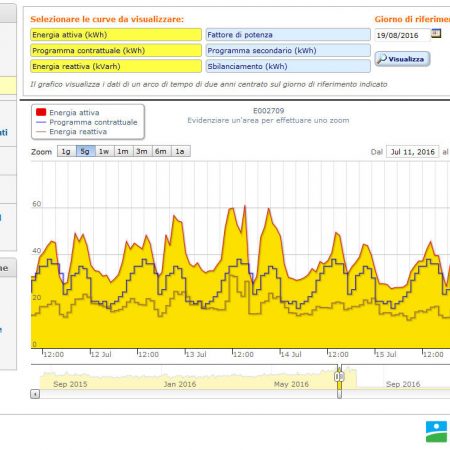Click Sep 2016 in the navigator
Viewport: 450px width, 450px height.
click(403, 384)
